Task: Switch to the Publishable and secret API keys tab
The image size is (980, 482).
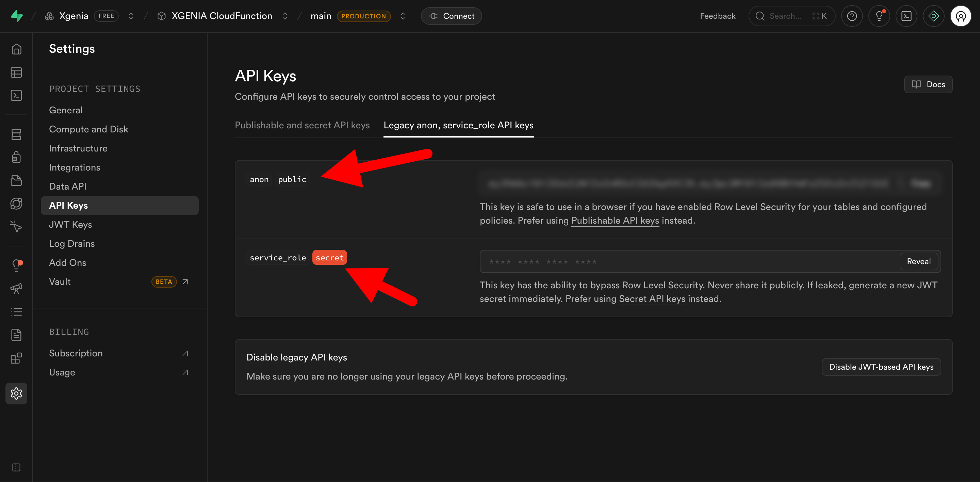Action: point(303,125)
